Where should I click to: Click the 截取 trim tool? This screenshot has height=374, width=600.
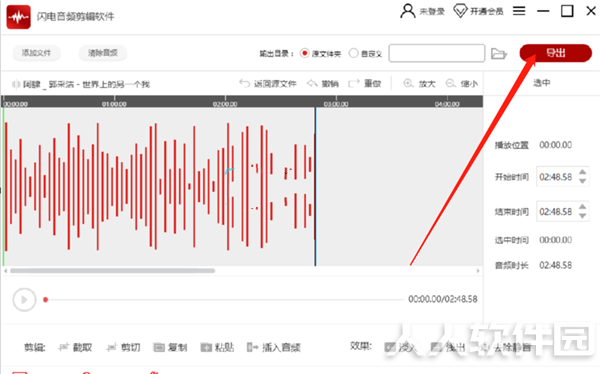pyautogui.click(x=75, y=347)
